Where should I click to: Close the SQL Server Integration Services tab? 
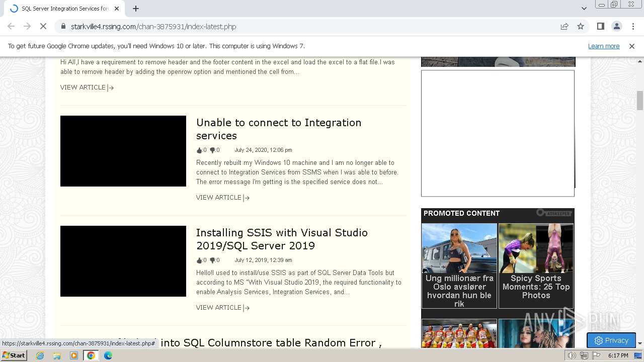pyautogui.click(x=117, y=9)
